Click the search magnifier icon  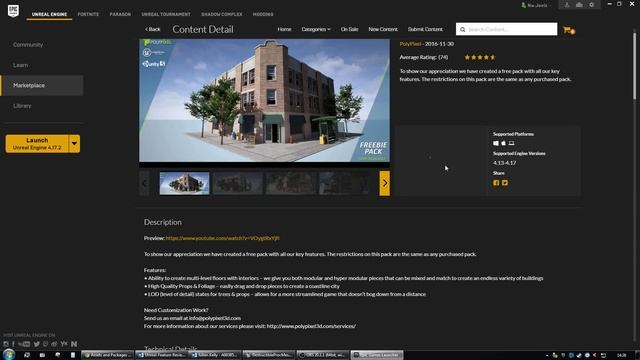[462, 29]
